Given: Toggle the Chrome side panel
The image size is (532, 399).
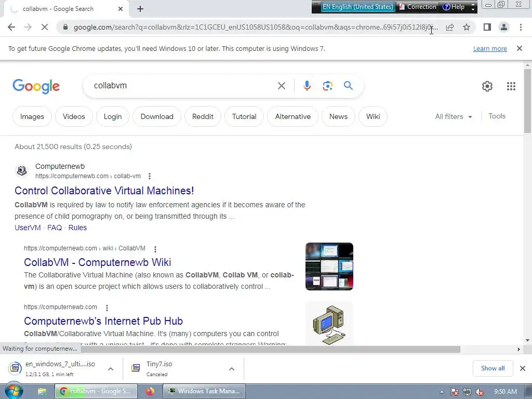Looking at the screenshot, I should pos(487,27).
